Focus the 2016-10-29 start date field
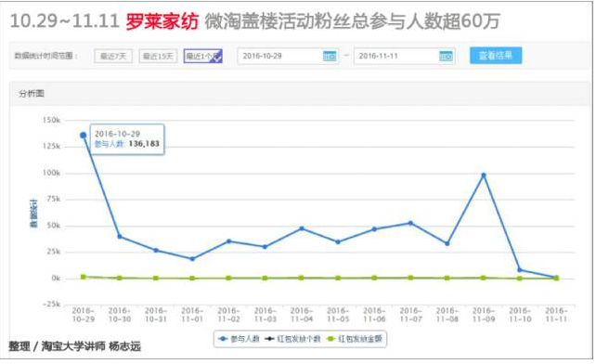Image resolution: width=596 pixels, height=364 pixels. 288,57
